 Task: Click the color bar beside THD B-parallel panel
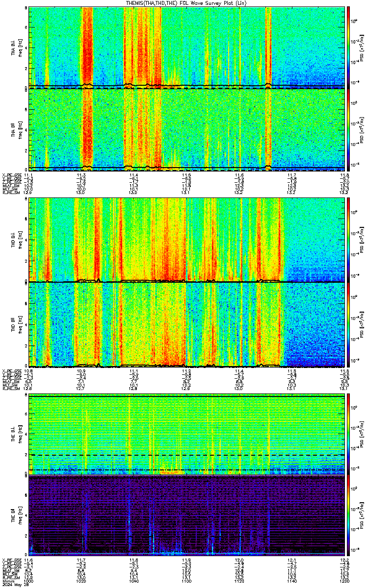tap(348, 324)
